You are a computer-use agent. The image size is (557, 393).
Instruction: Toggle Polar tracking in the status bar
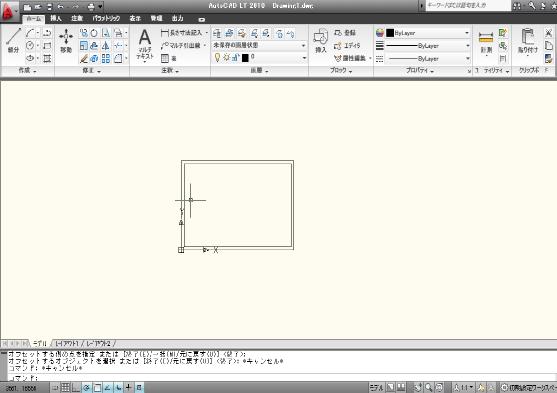pyautogui.click(x=87, y=387)
